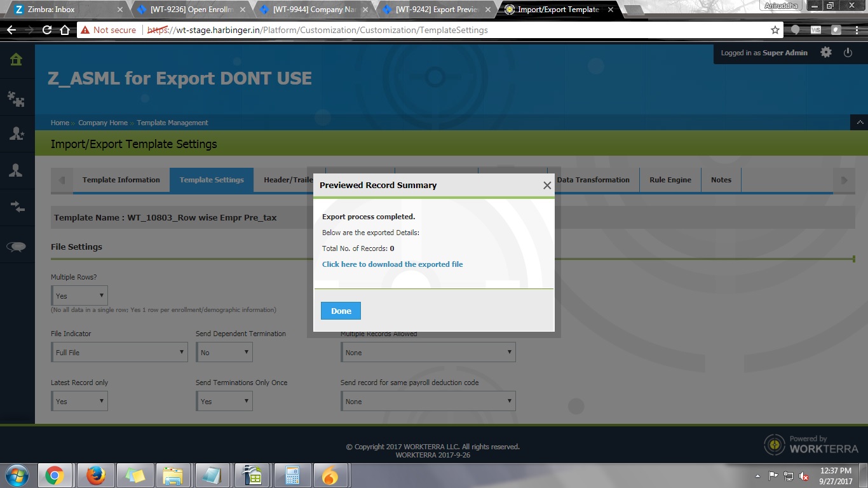Screen dimensions: 868x488
Task: Open the chat bubble sidebar icon
Action: pos(17,247)
